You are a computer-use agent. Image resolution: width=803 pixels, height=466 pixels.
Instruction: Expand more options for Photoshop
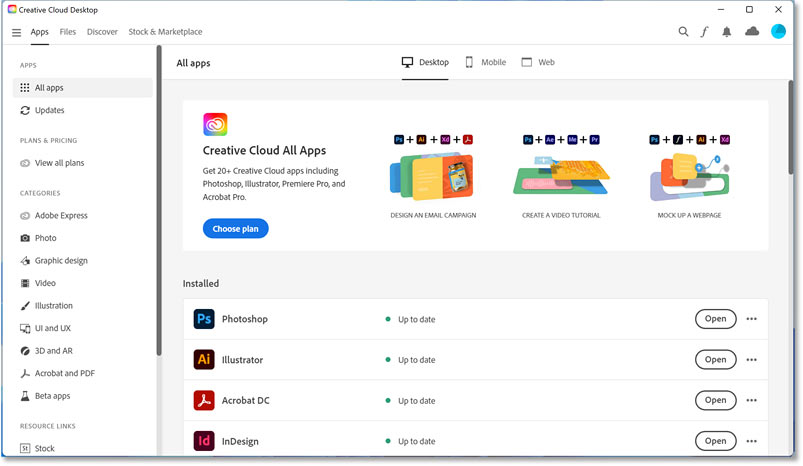[752, 319]
